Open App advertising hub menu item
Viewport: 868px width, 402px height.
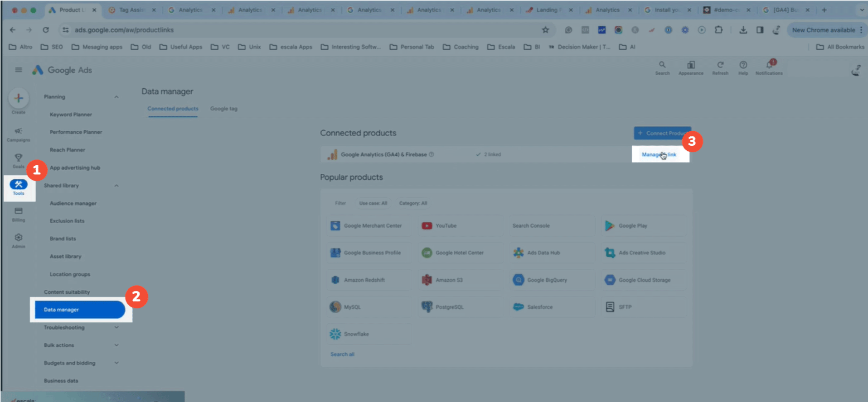75,167
